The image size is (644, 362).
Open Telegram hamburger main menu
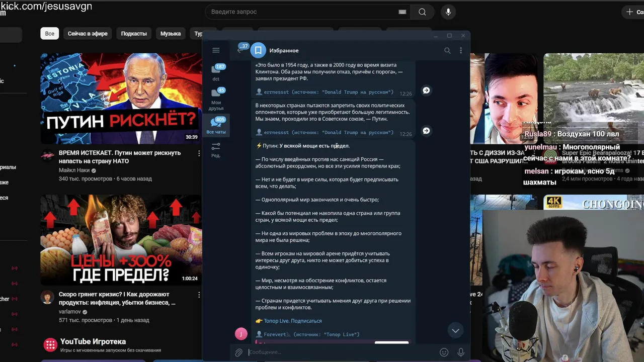pyautogui.click(x=216, y=50)
